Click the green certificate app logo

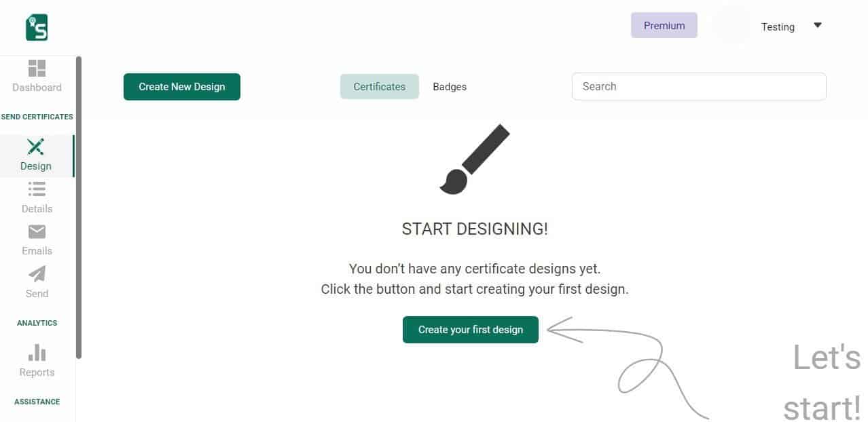tap(37, 28)
